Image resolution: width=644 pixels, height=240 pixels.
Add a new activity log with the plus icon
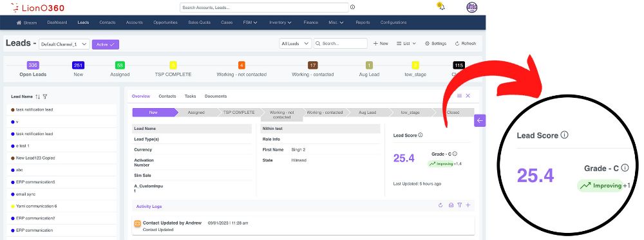coord(468,205)
